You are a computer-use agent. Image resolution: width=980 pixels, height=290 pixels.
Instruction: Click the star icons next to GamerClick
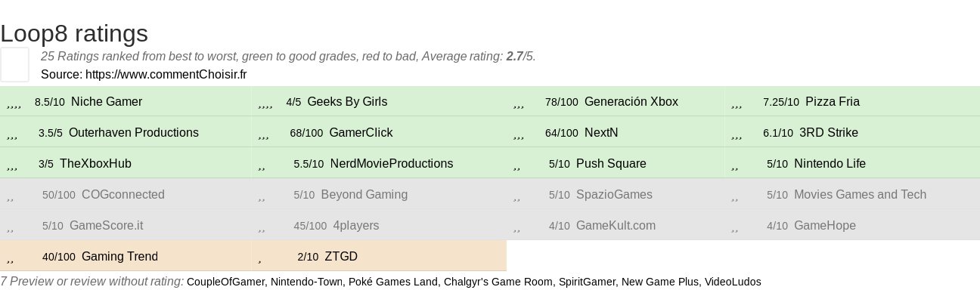tap(263, 134)
